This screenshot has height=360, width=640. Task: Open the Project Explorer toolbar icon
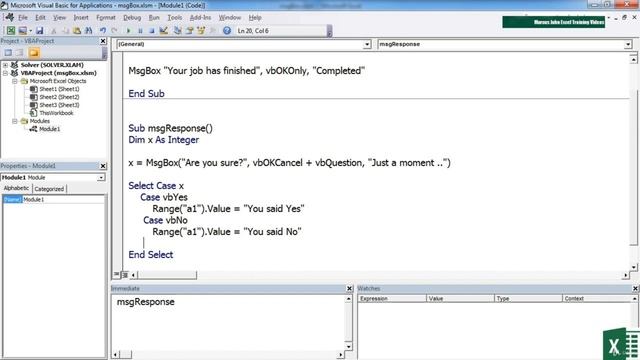click(178, 31)
